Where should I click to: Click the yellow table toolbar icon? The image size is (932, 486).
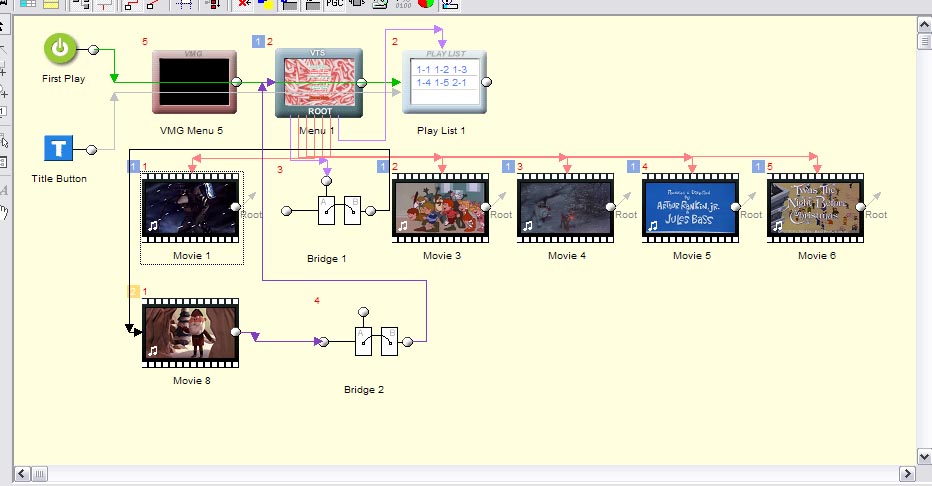pos(51,4)
